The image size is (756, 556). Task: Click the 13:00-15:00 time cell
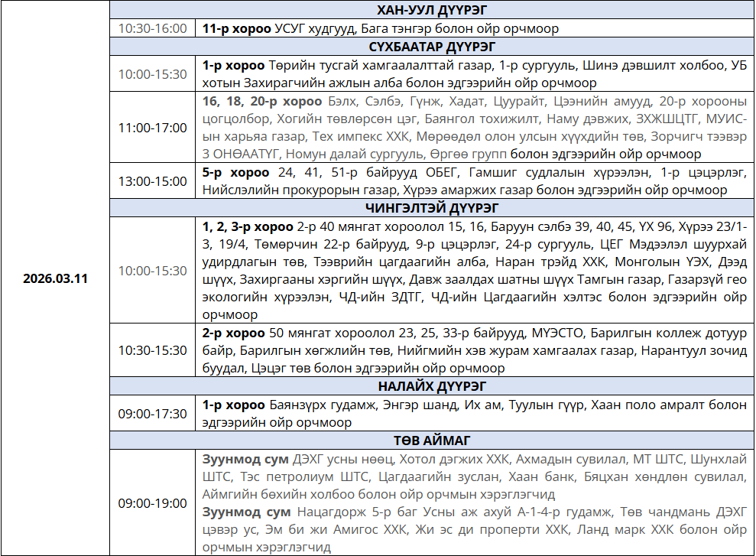click(x=152, y=181)
